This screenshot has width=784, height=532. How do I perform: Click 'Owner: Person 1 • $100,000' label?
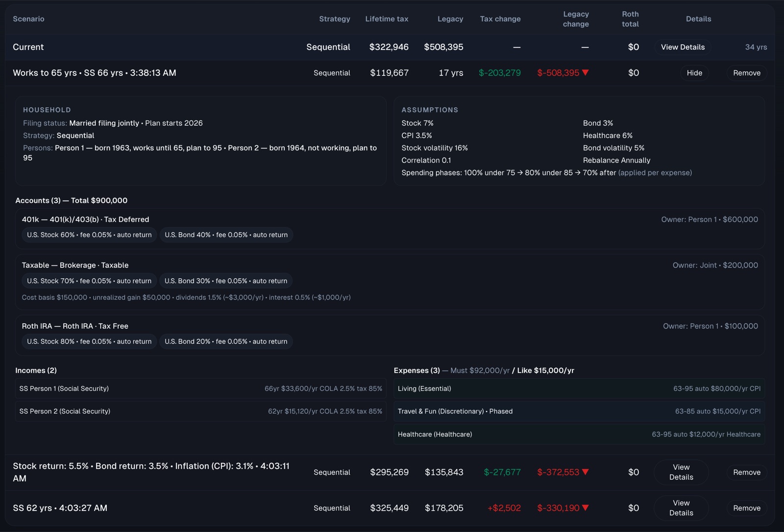pyautogui.click(x=710, y=326)
